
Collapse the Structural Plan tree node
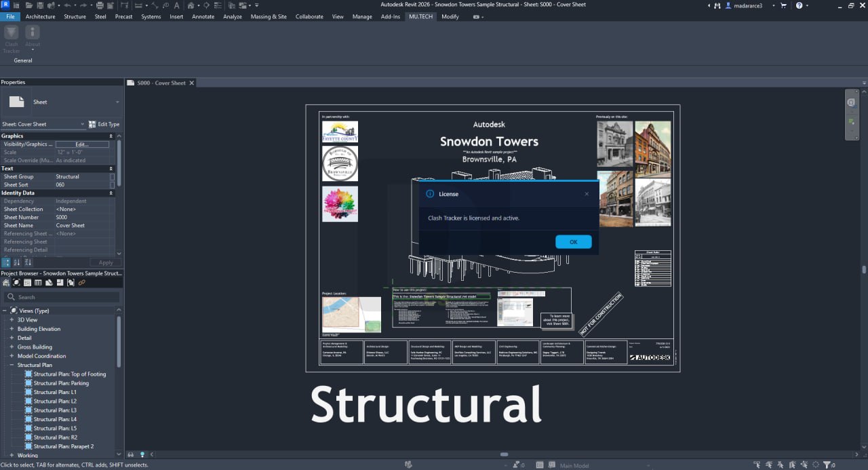(12, 365)
